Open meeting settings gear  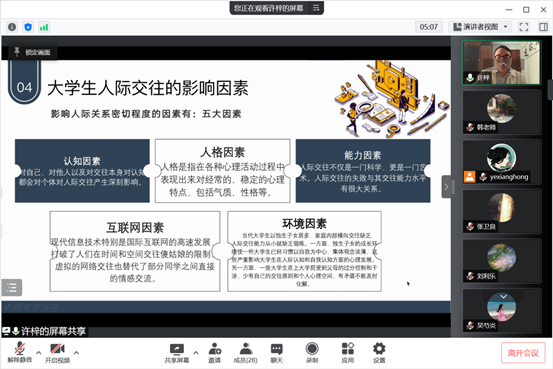coord(379,353)
